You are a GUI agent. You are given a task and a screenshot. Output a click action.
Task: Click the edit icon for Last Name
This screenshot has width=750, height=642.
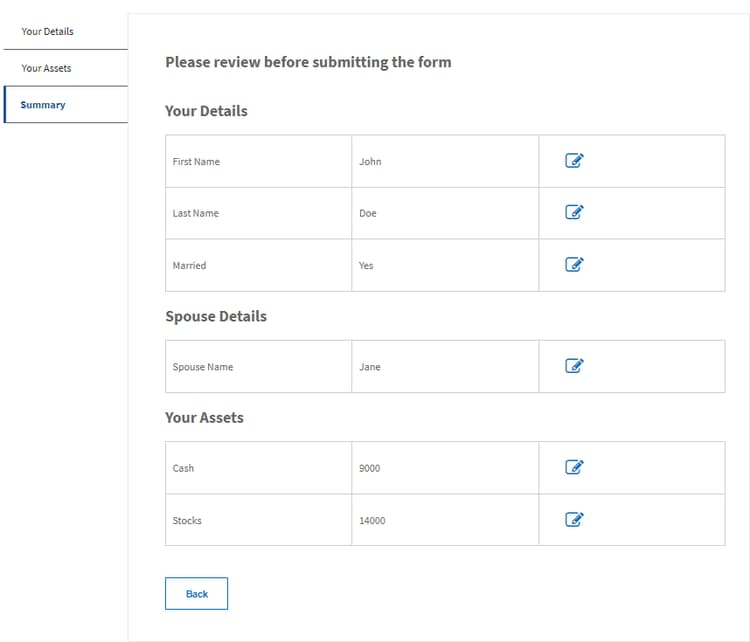(x=574, y=212)
